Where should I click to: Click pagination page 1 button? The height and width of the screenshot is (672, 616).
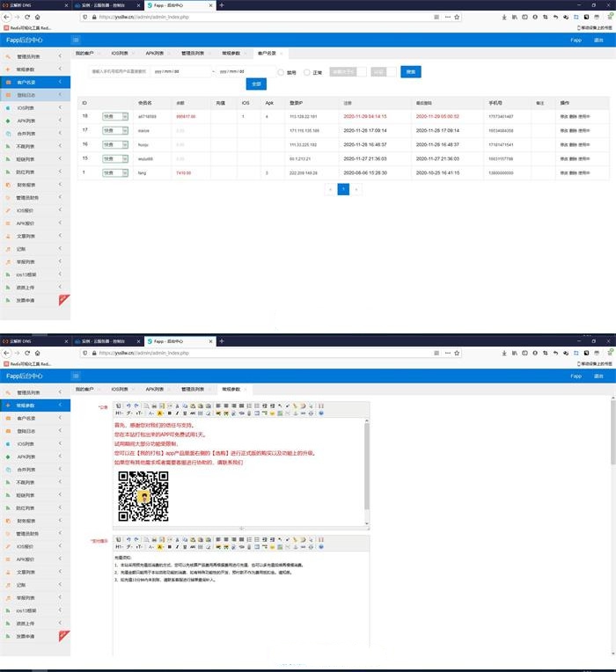[x=343, y=189]
